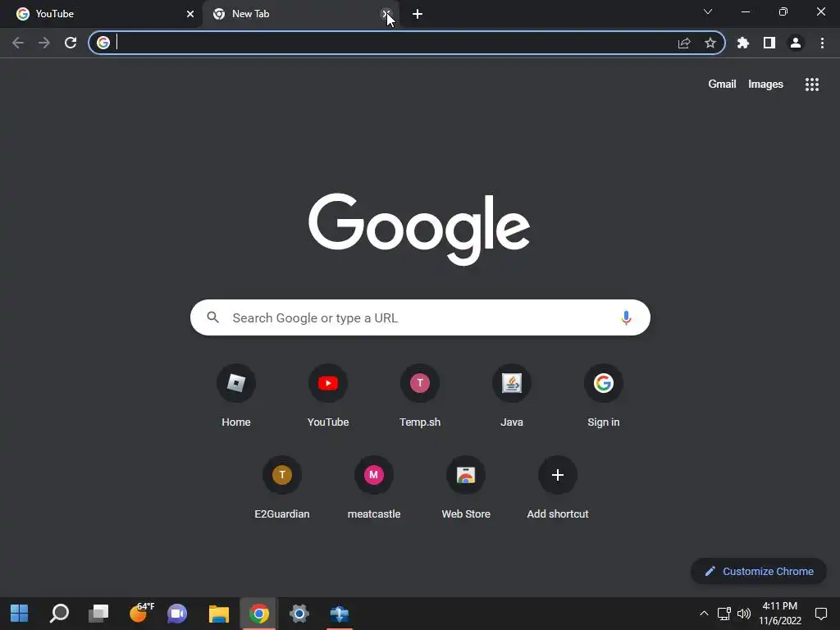Open the Temp.sh shortcut
The image size is (840, 630).
pyautogui.click(x=420, y=396)
